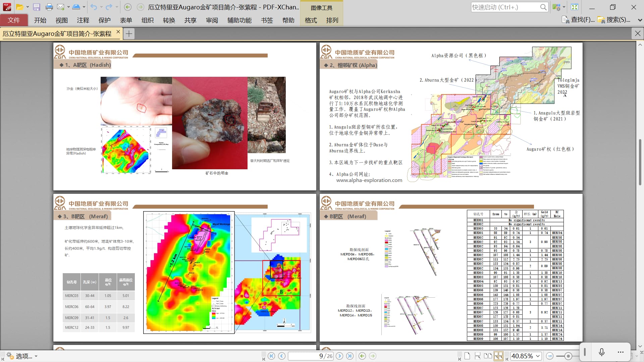
Task: Add a new document tab
Action: tap(129, 34)
